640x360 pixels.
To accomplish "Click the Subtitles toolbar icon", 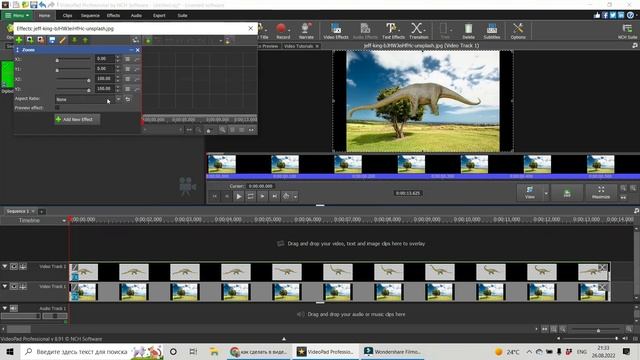I will point(491,31).
